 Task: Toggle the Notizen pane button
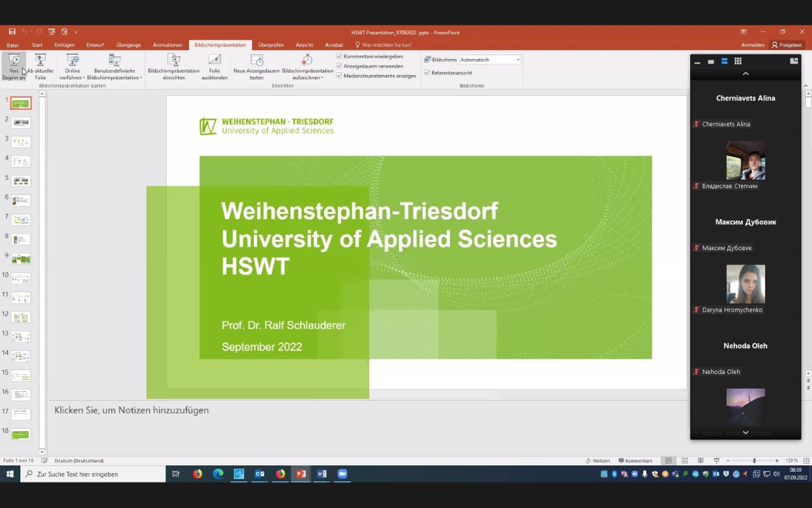coord(597,460)
